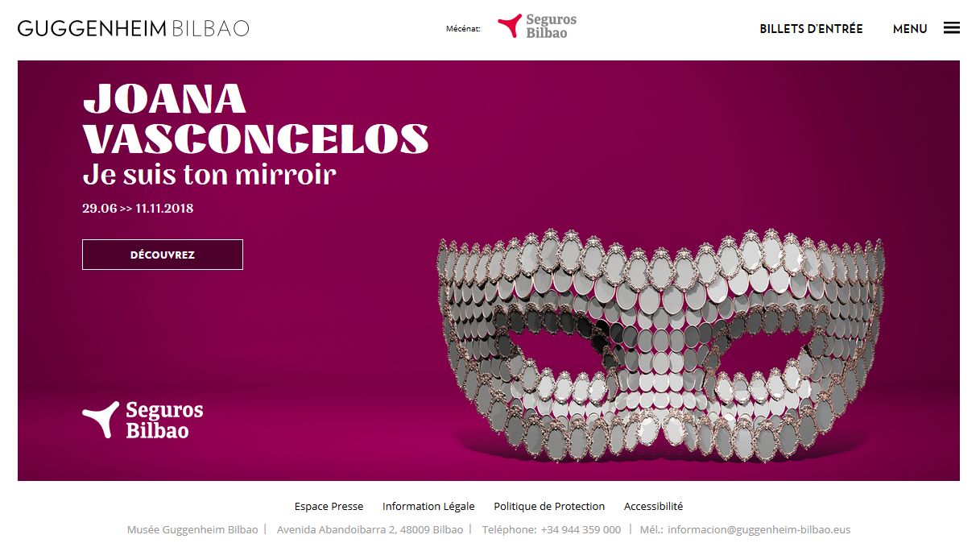Image resolution: width=980 pixels, height=543 pixels.
Task: Click the Guggenheim Bilbao logo
Action: point(134,28)
